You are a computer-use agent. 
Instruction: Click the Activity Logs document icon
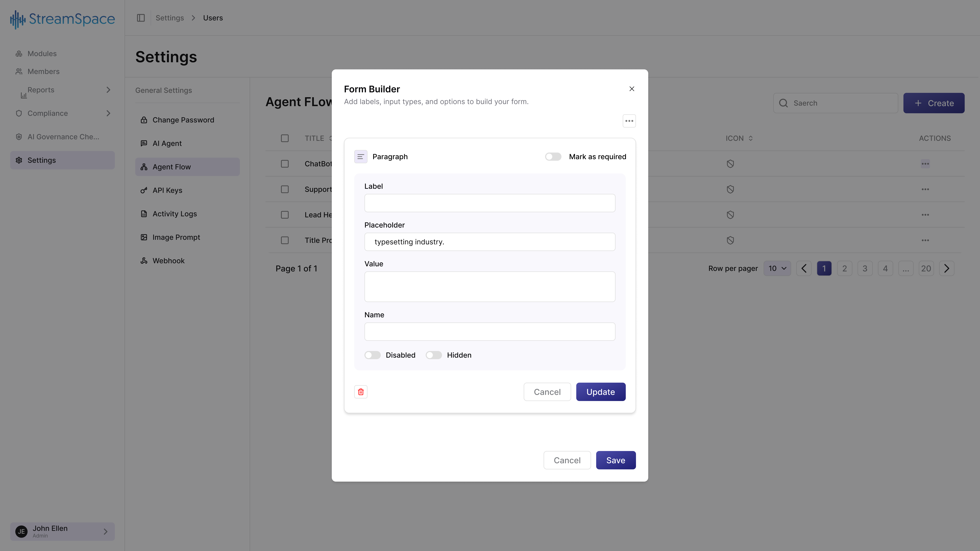click(144, 214)
